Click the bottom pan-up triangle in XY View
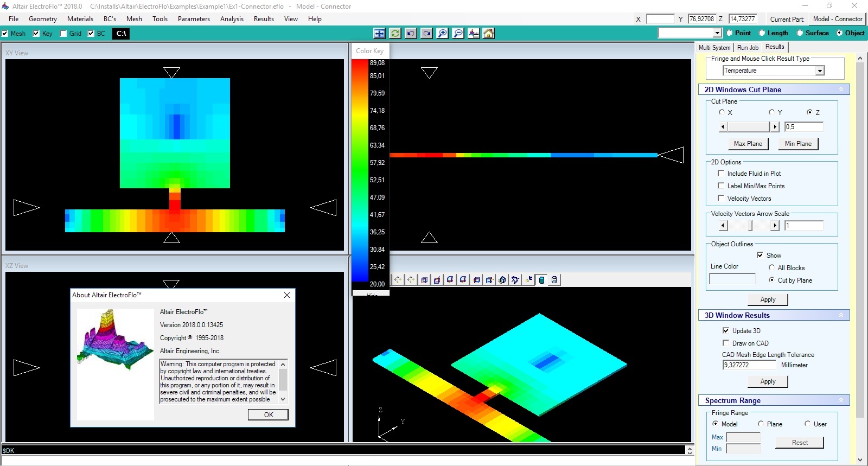The height and width of the screenshot is (466, 868). 171,238
